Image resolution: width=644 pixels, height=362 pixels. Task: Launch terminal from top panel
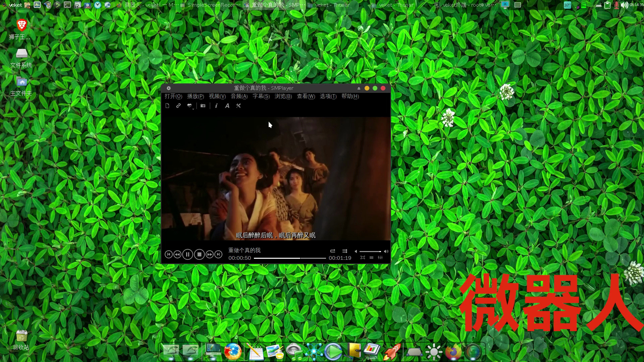[x=67, y=5]
